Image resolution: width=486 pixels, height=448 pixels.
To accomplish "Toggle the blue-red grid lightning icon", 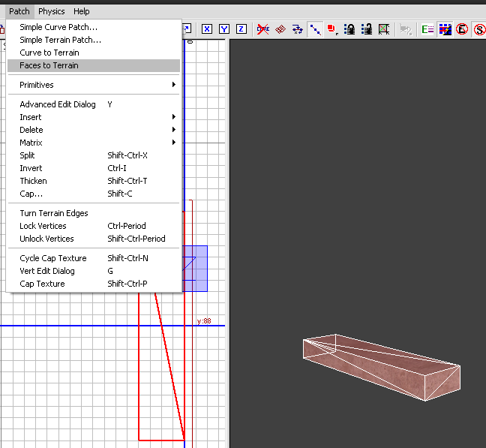I will coord(445,29).
